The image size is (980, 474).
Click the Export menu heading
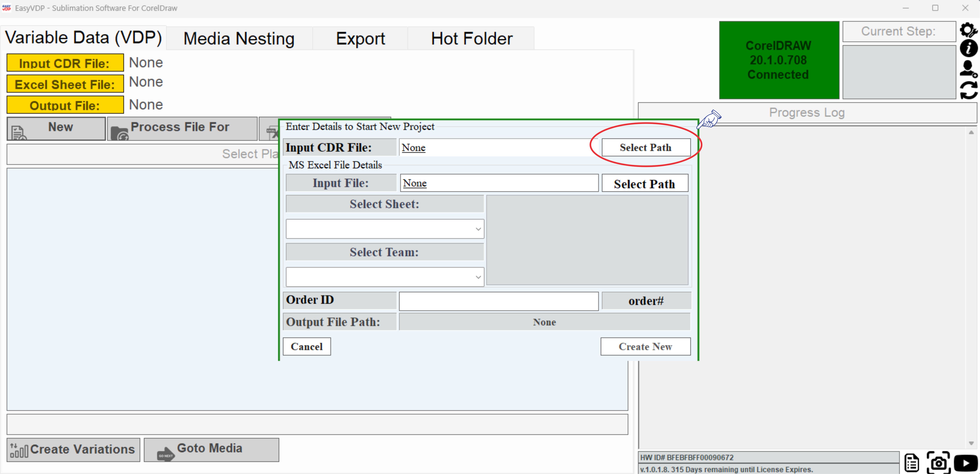pos(360,38)
